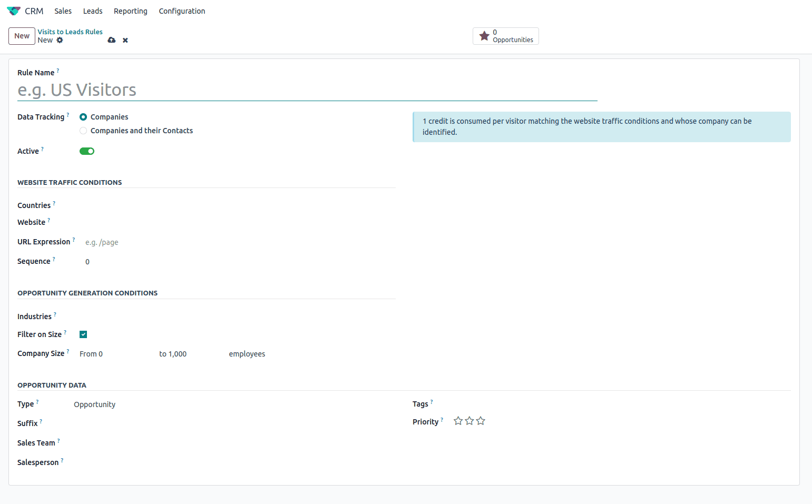Click the help tooltip beside Company Size
This screenshot has width=812, height=504.
(68, 350)
